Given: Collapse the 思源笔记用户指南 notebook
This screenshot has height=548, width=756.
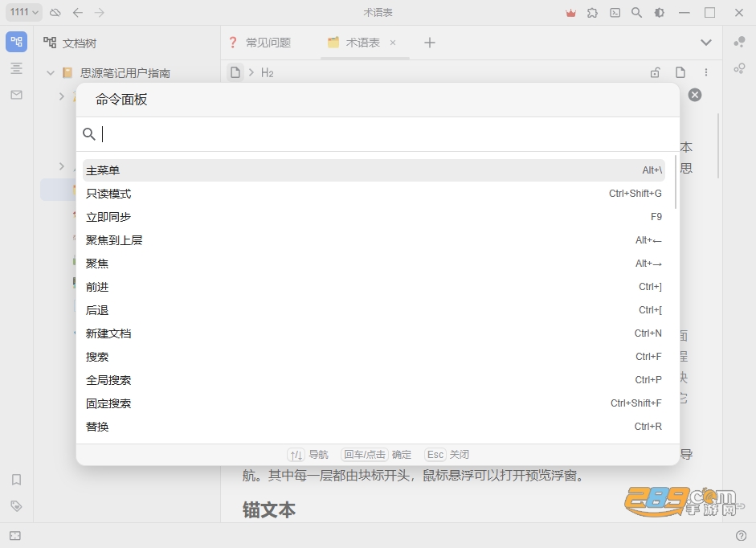Looking at the screenshot, I should [x=50, y=73].
